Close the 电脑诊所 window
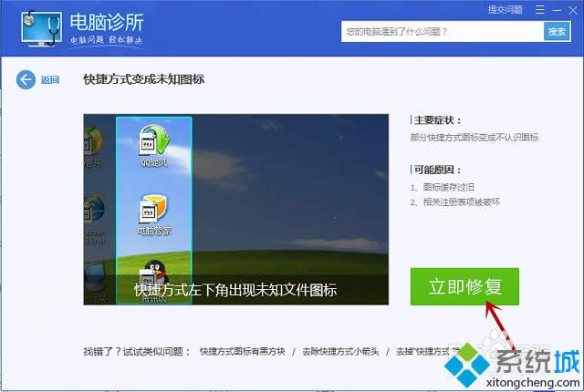Screen dimensions: 584x392 [573, 10]
